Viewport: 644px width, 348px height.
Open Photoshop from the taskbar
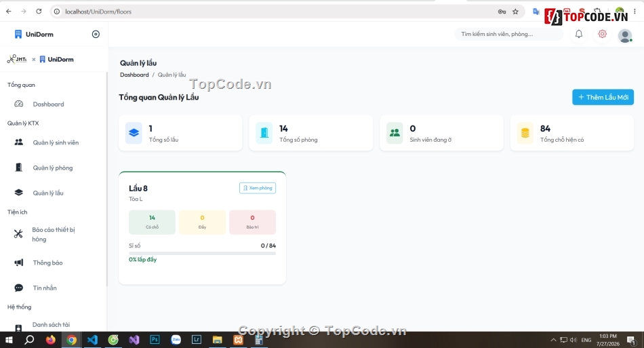tap(155, 340)
